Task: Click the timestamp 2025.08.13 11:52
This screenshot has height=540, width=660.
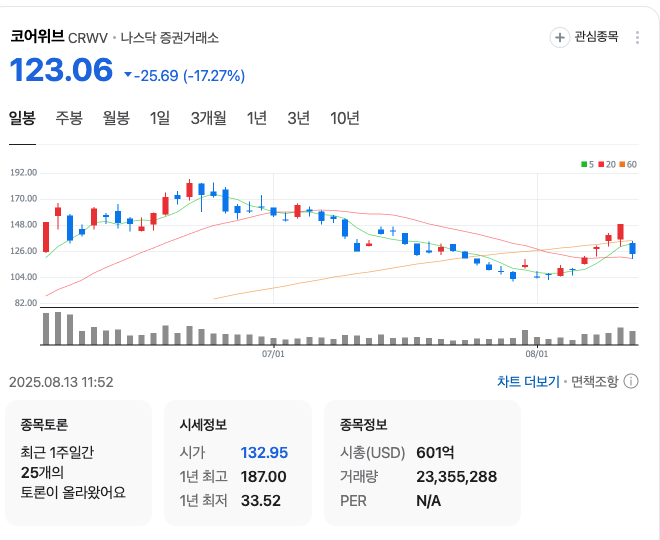Action: (61, 382)
